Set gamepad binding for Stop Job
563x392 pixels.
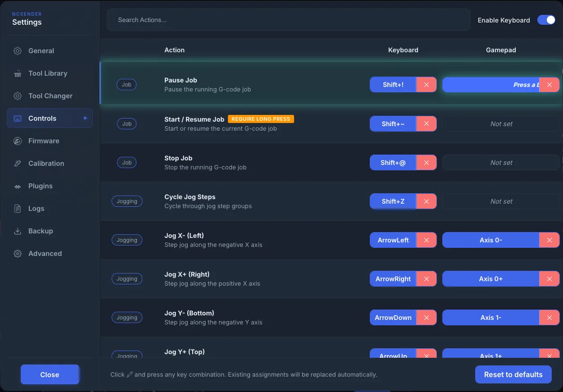pos(501,163)
